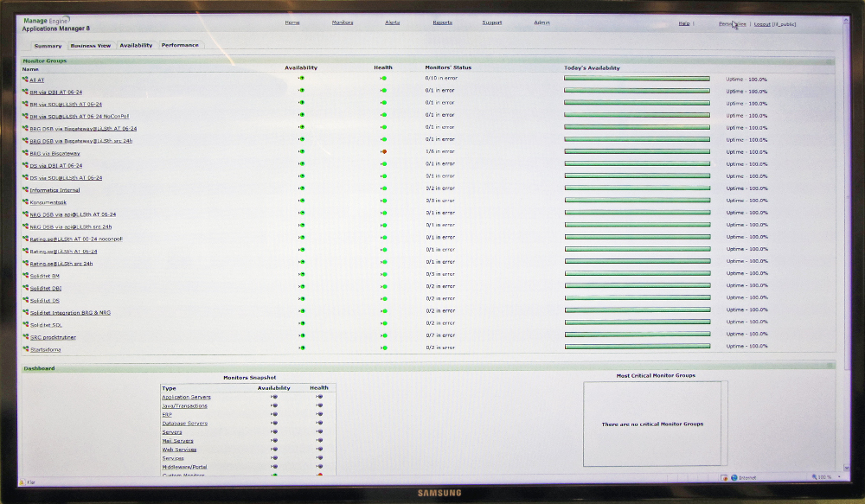Open the Database Servers type link

coord(185,424)
